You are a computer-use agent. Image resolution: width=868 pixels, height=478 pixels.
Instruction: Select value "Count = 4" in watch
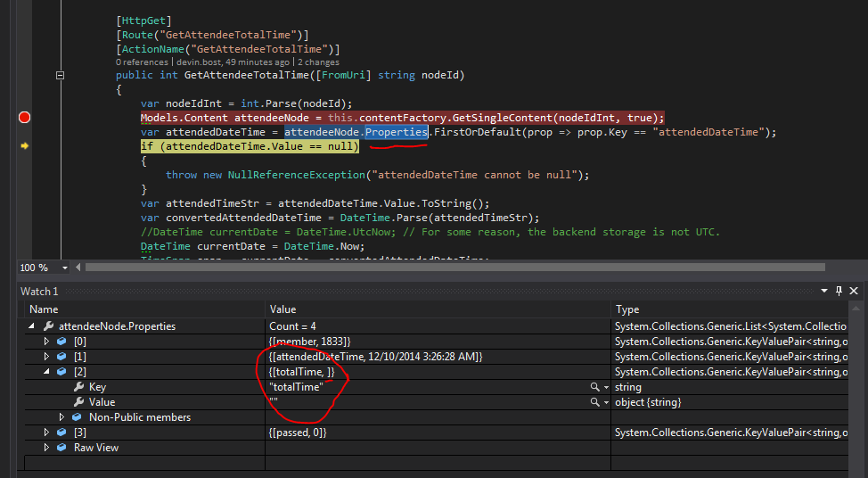tap(292, 326)
